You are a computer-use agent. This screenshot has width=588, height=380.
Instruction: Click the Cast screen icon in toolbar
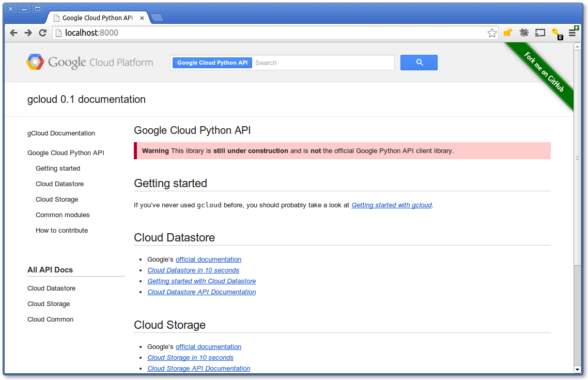pos(540,33)
